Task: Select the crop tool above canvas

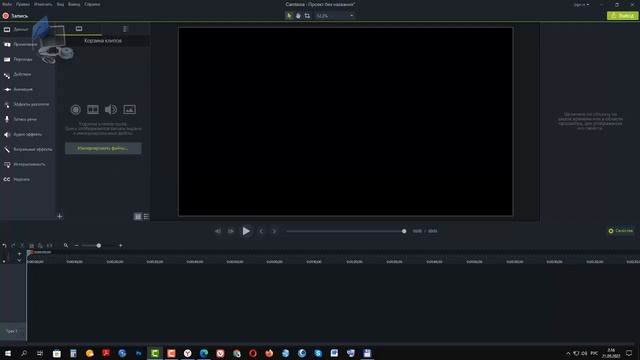Action: pos(307,16)
